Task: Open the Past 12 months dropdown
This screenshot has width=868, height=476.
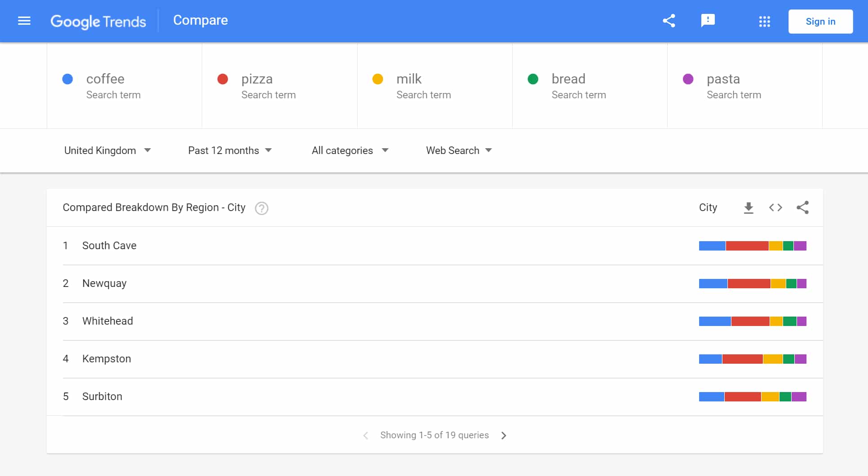Action: 230,150
